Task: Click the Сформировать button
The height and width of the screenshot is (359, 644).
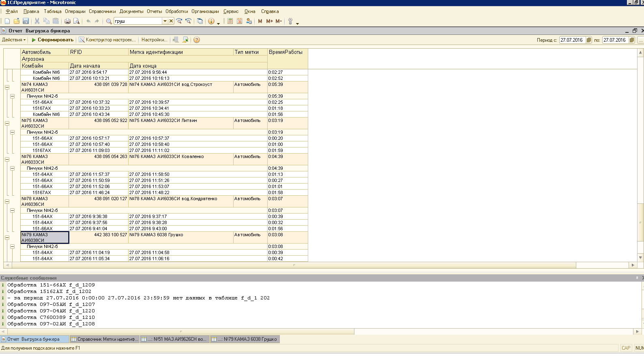Action: (x=53, y=40)
